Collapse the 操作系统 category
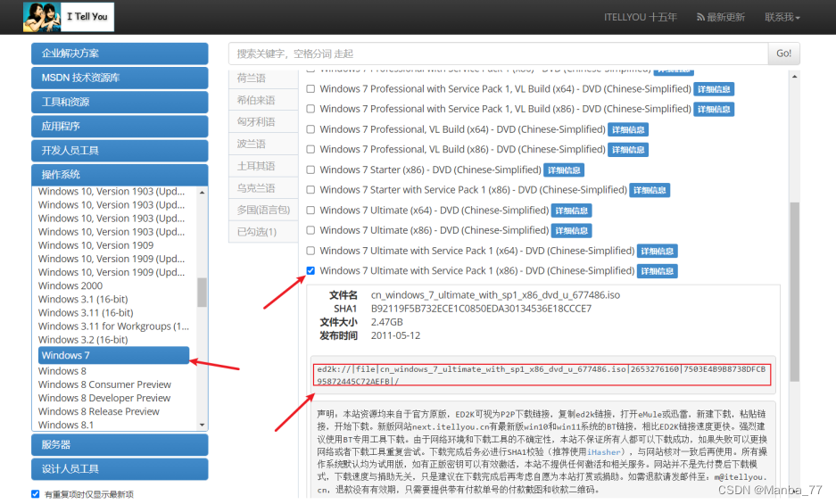 click(120, 175)
